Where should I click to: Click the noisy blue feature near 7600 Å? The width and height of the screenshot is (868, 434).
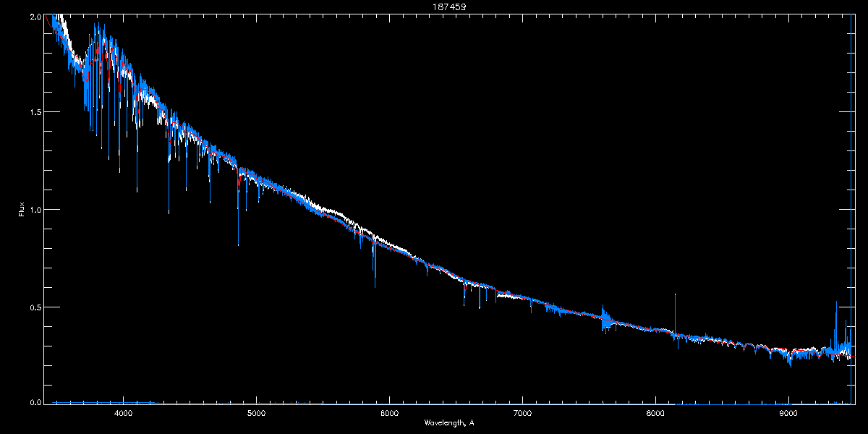(606, 318)
